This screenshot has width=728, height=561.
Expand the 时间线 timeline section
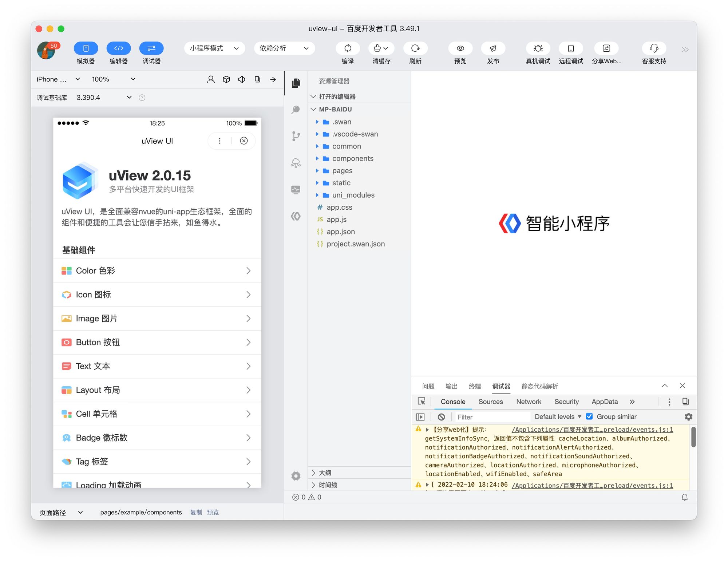coord(359,485)
